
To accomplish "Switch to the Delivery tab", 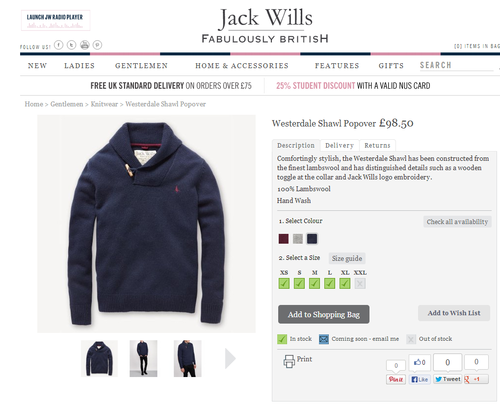I will click(x=339, y=145).
